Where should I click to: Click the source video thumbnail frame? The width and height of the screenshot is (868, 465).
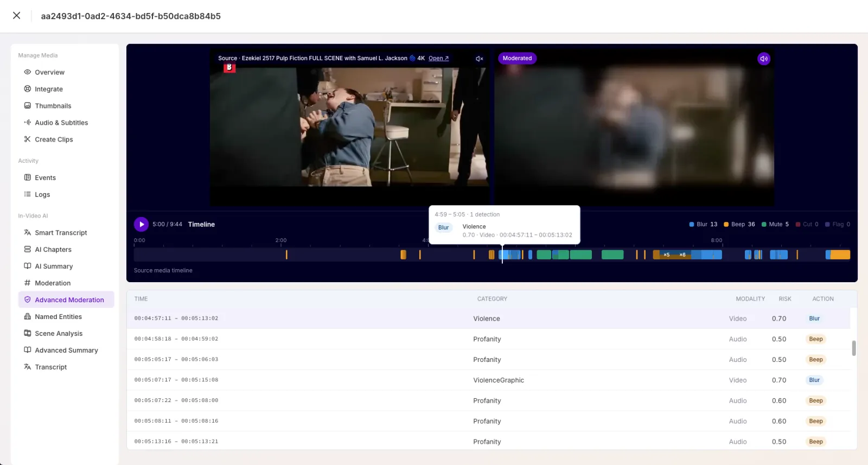tap(349, 128)
